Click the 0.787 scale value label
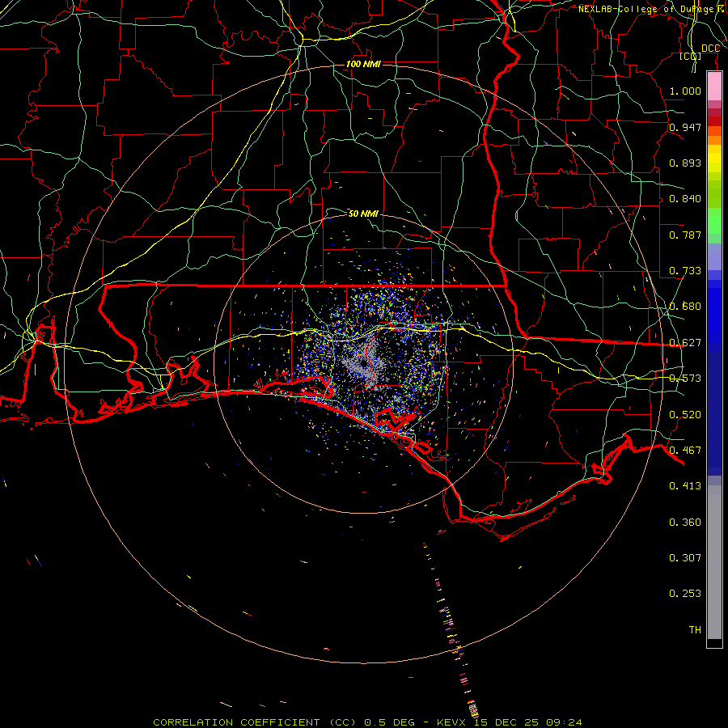 point(685,235)
